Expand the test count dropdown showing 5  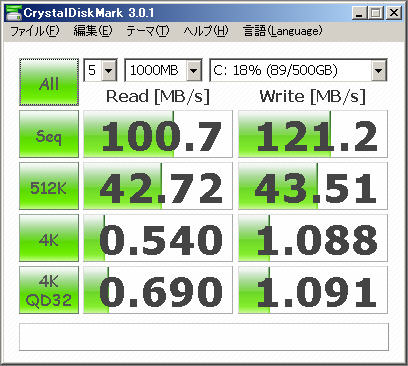tap(109, 70)
